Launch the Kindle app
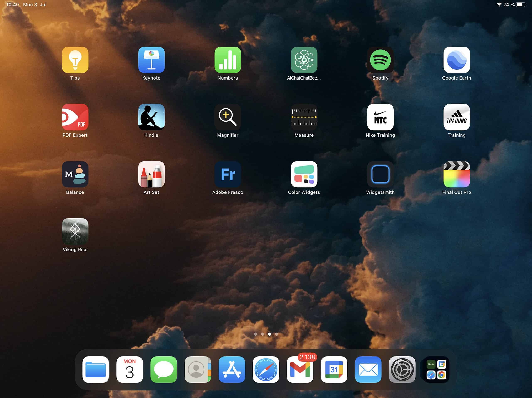The height and width of the screenshot is (398, 532). pos(151,117)
